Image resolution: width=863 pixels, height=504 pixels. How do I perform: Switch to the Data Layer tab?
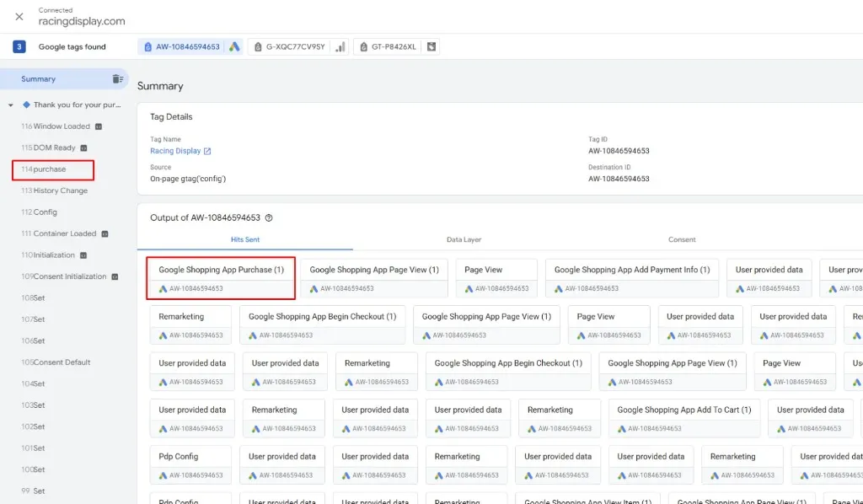coord(464,239)
